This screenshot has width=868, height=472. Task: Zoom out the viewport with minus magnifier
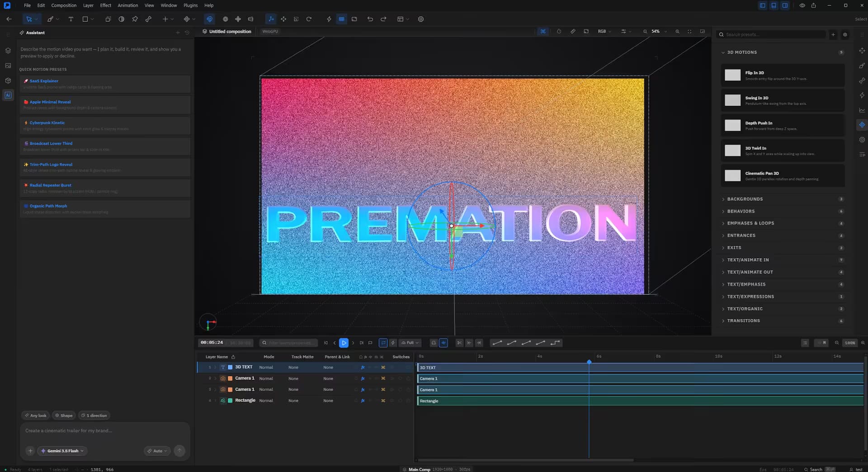[645, 31]
